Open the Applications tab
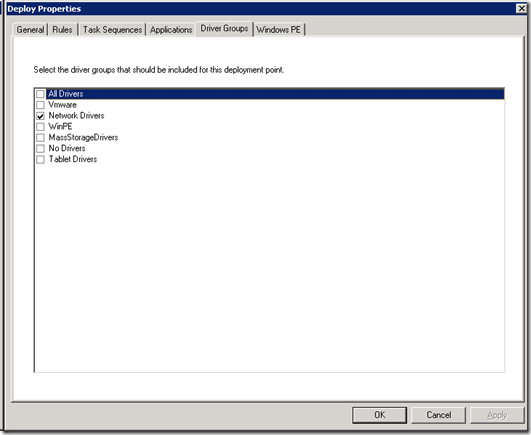The image size is (531, 435). pyautogui.click(x=171, y=30)
